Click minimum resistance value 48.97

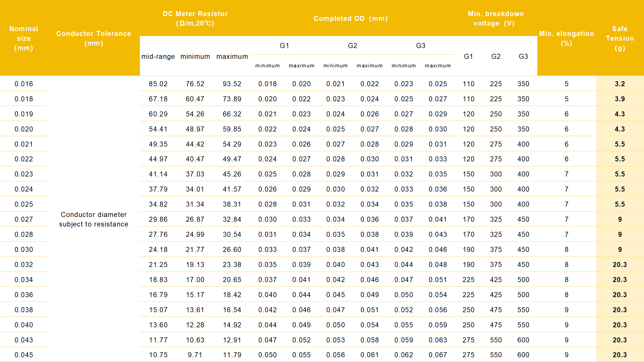(x=195, y=129)
